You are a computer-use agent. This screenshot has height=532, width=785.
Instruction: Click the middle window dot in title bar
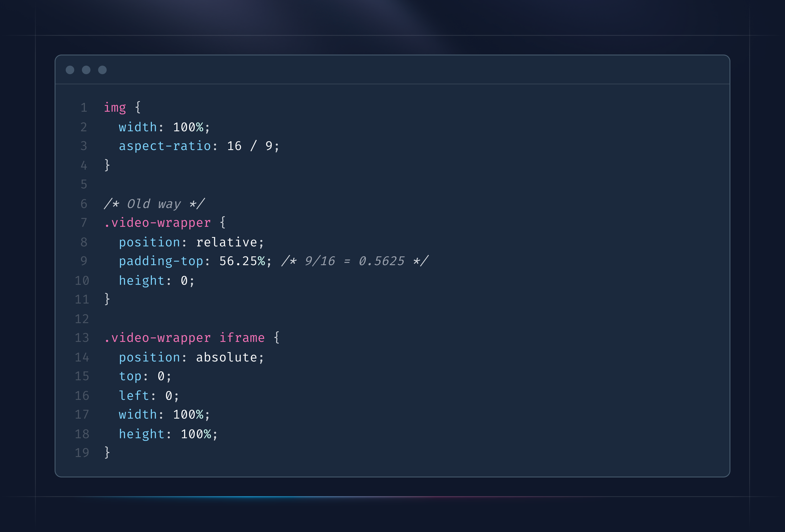click(86, 70)
